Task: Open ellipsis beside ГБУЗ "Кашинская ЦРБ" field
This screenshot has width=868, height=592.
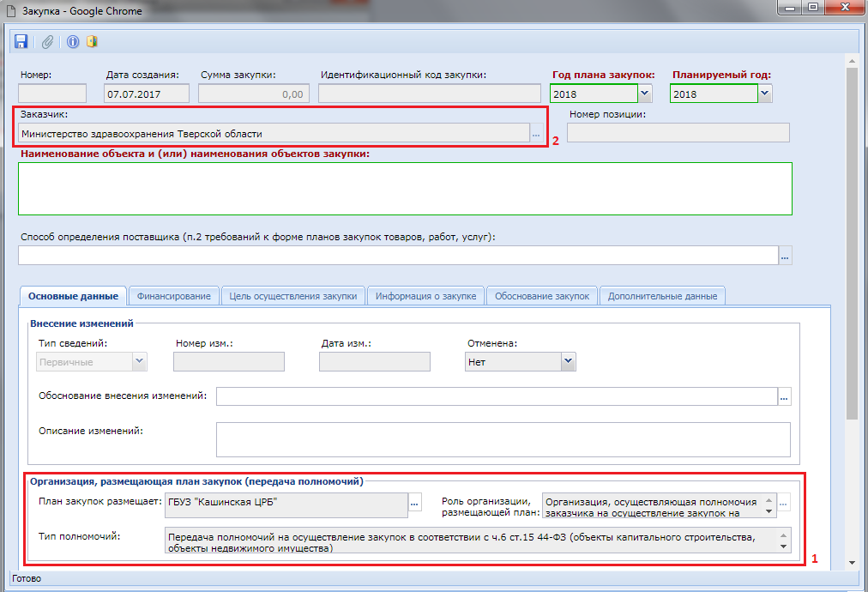Action: [x=415, y=504]
